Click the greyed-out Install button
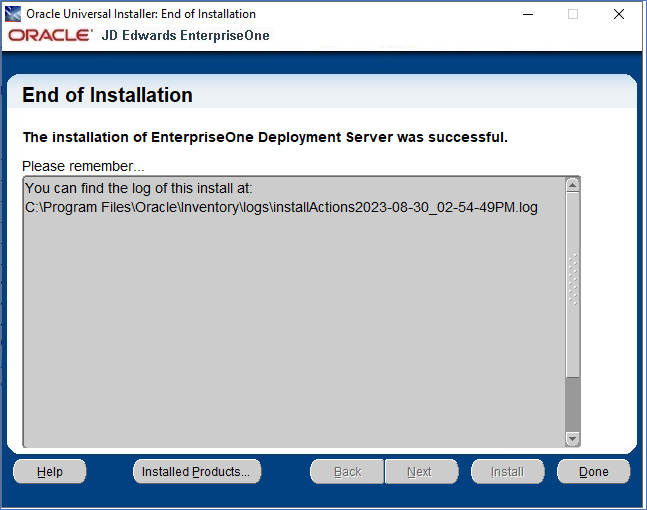This screenshot has height=510, width=647. [x=508, y=471]
